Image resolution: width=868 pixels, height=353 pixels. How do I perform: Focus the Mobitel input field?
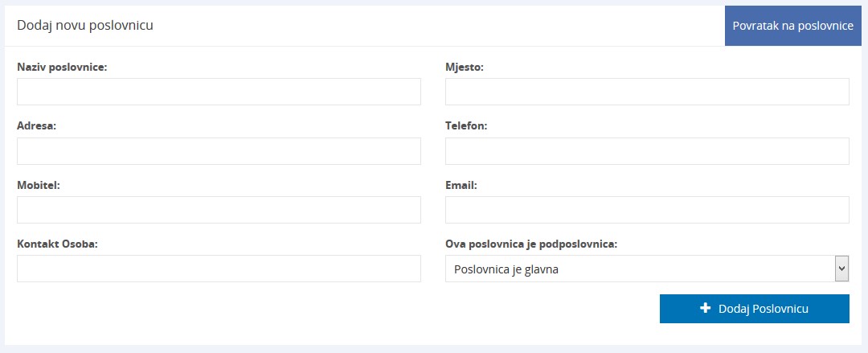[219, 210]
